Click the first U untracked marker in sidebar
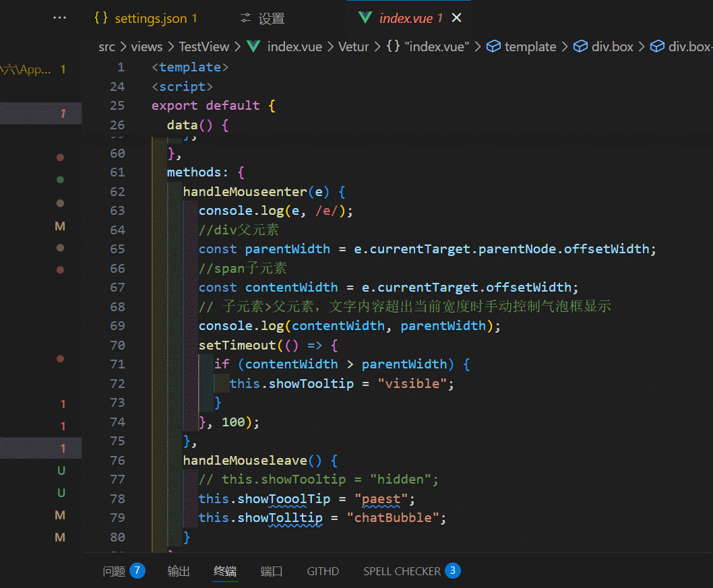Image resolution: width=713 pixels, height=588 pixels. [61, 471]
